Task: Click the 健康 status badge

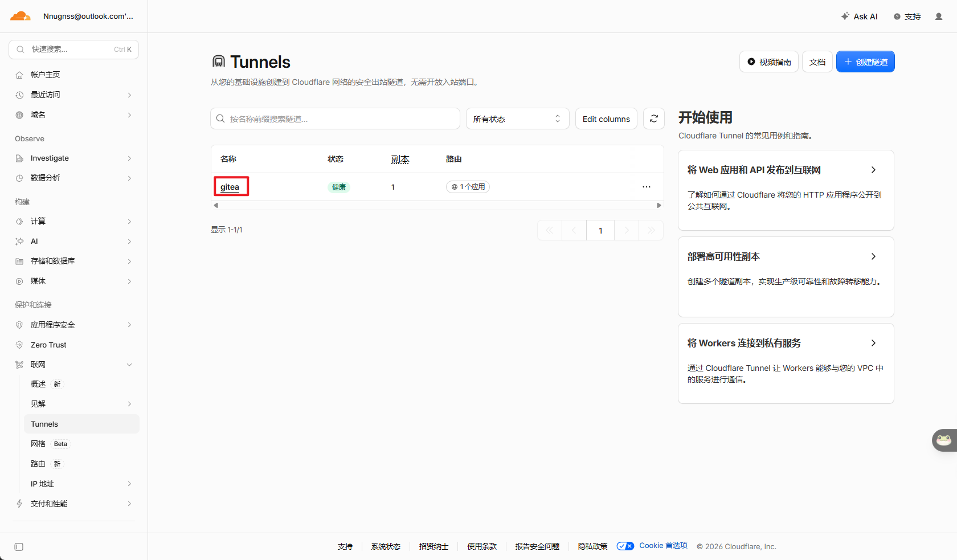Action: (339, 187)
